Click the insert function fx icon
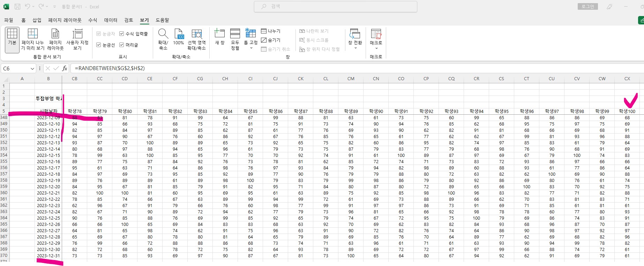 (x=65, y=68)
